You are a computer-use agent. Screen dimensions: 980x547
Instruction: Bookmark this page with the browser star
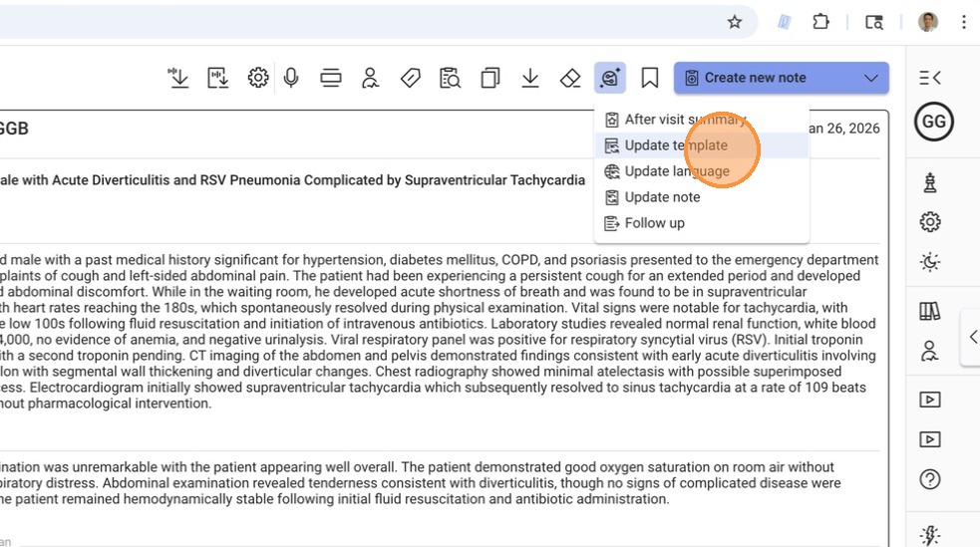pyautogui.click(x=735, y=23)
